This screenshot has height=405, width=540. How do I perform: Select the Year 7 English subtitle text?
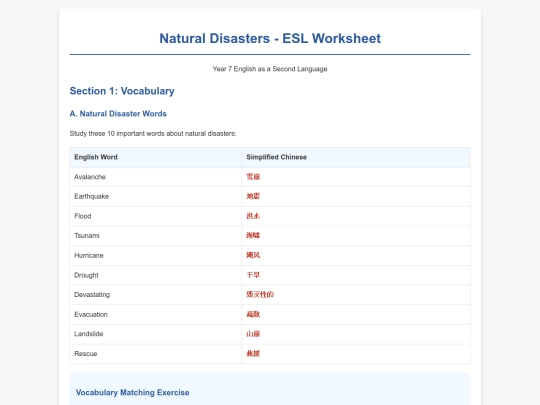tap(270, 69)
